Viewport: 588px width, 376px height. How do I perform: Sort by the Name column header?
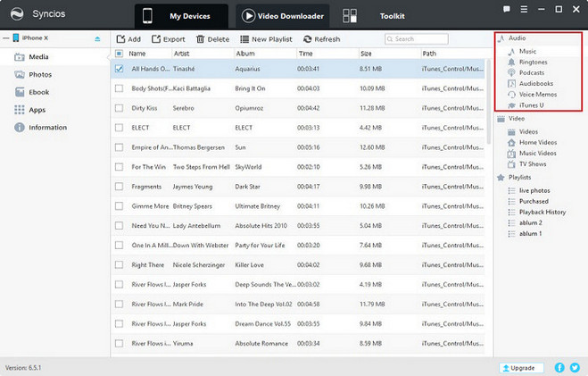137,54
